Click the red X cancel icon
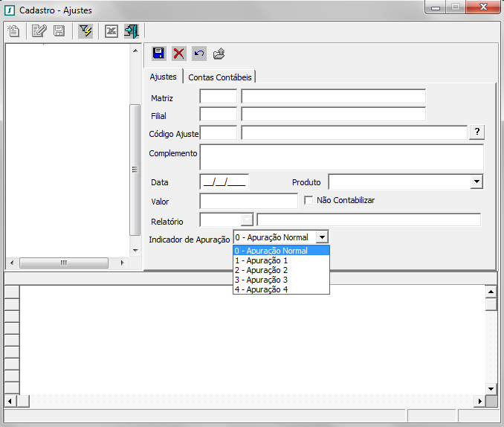This screenshot has width=504, height=427. (x=178, y=54)
